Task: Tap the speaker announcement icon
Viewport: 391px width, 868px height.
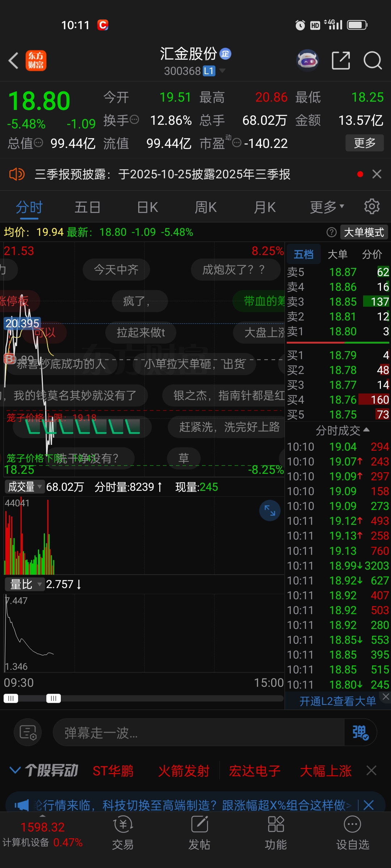Action: pyautogui.click(x=17, y=174)
